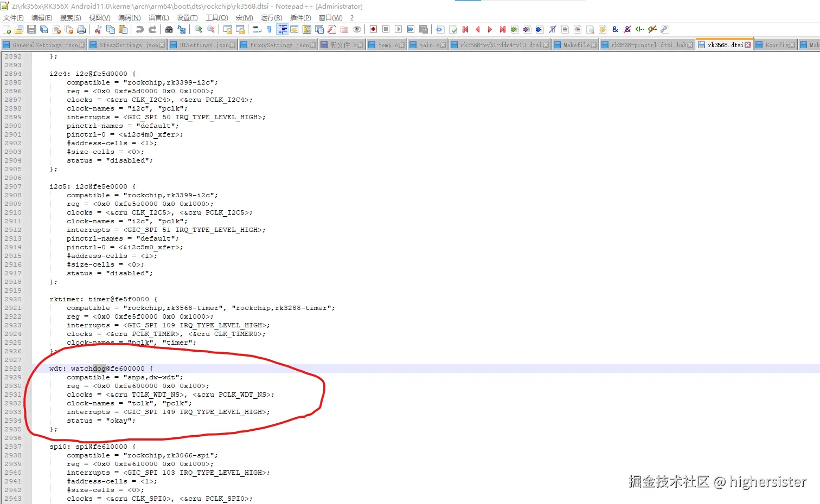Screen dimensions: 820x504
Task: Jump to first bookmark with red skip-back icon
Action: coord(465,29)
